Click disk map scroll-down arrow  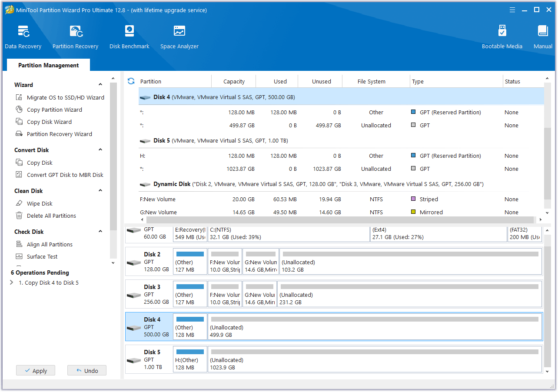pos(547,371)
